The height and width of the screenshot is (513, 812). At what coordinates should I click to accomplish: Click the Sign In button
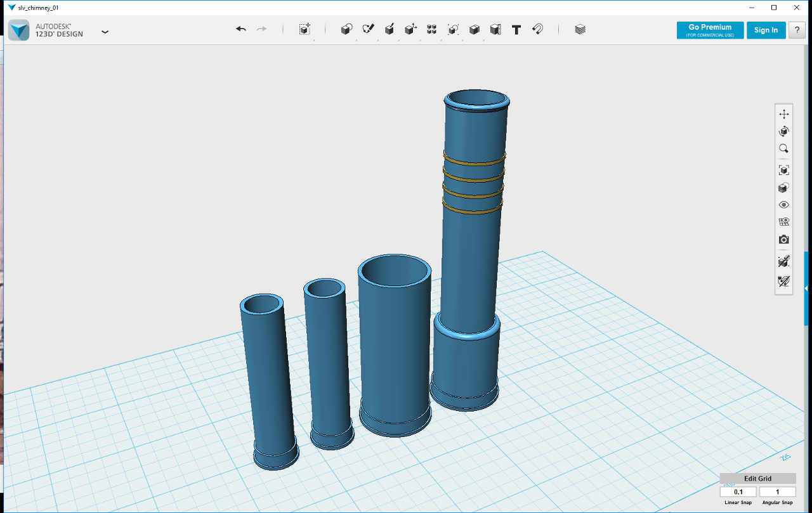point(766,30)
